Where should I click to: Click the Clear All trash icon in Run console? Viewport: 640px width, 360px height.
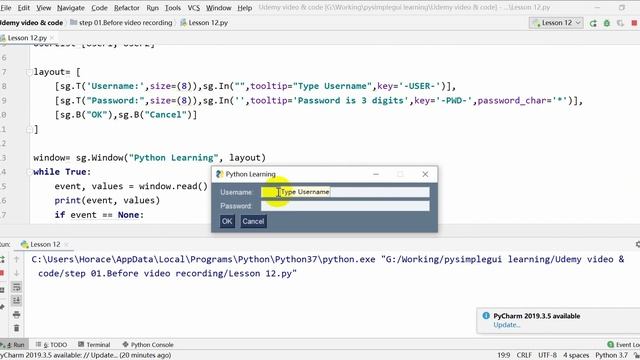click(16, 328)
